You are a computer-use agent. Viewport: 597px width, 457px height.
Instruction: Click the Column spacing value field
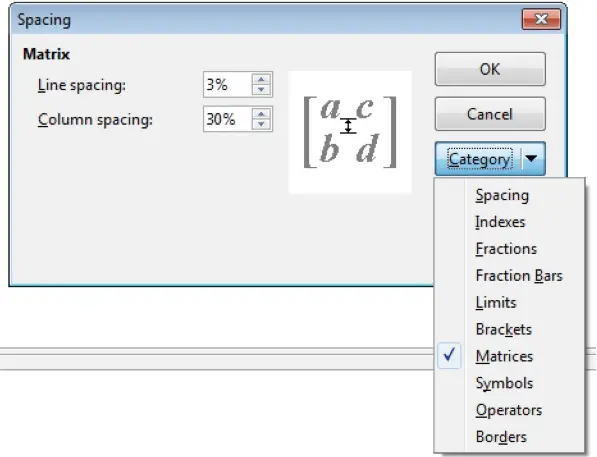(228, 119)
